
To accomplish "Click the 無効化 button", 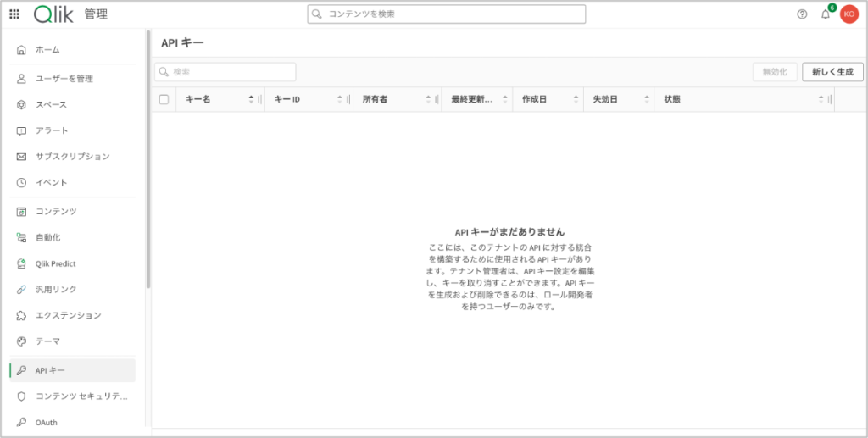I will (x=775, y=72).
